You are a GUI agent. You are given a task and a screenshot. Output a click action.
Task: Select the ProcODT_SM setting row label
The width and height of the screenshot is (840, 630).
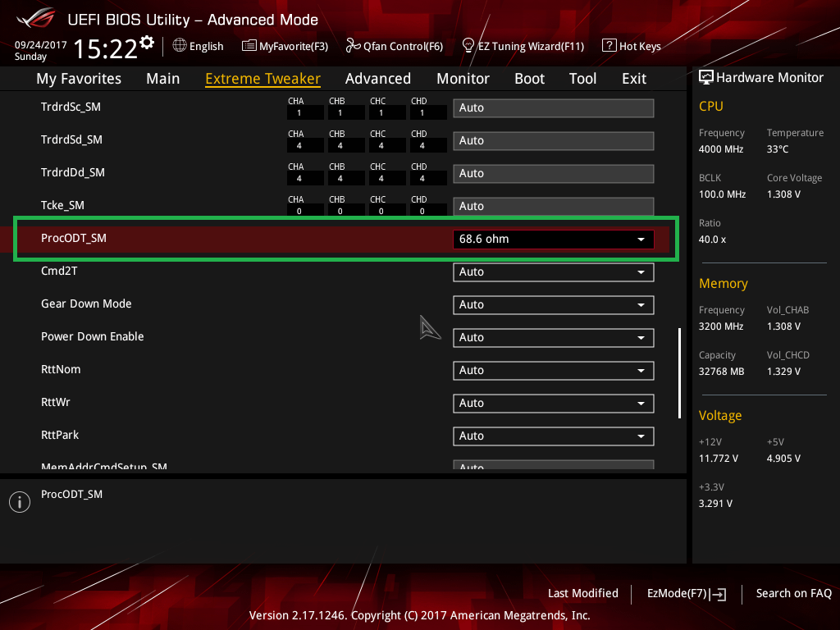coord(74,238)
